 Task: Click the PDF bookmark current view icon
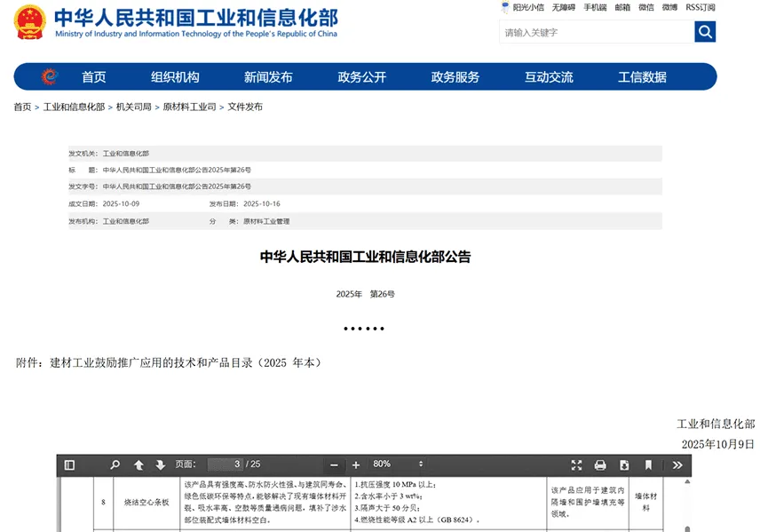pos(649,465)
